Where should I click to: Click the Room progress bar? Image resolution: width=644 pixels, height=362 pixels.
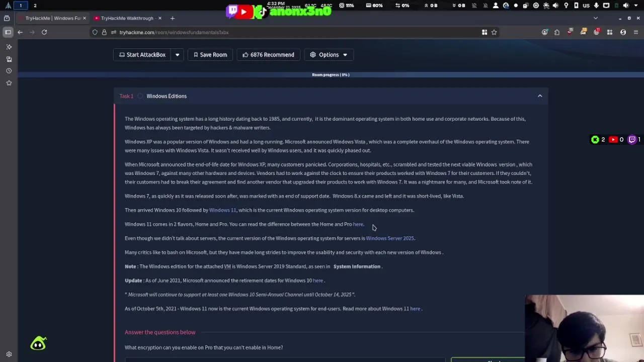point(331,75)
